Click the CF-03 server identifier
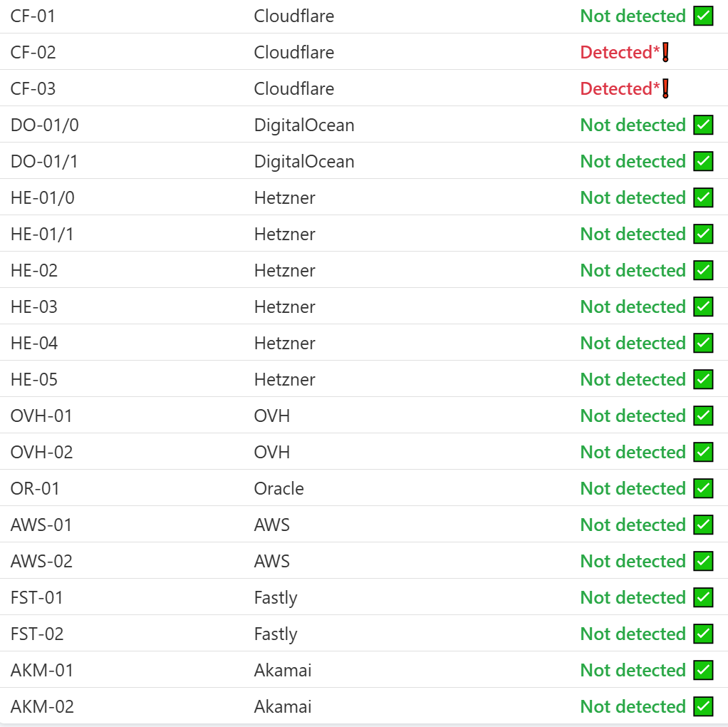 [33, 89]
